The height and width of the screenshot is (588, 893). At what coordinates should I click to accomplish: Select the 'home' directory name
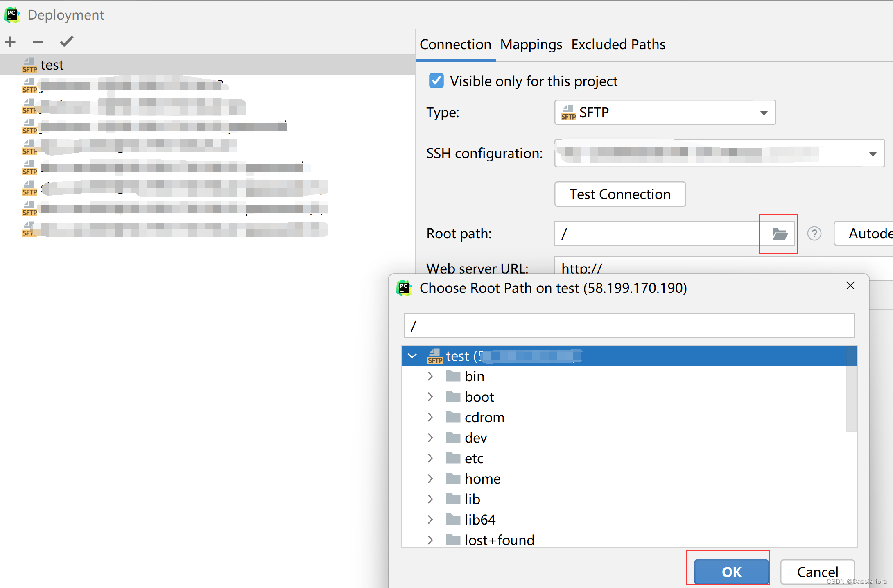[483, 479]
